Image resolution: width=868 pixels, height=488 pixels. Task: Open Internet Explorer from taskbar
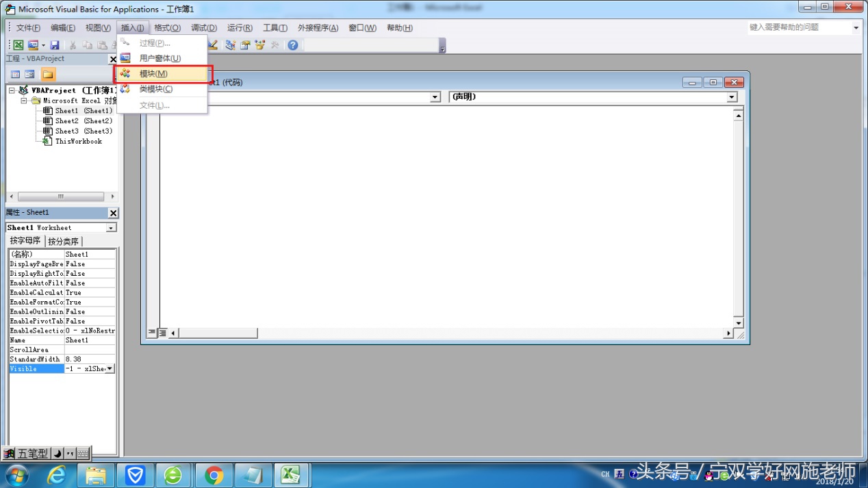click(x=58, y=475)
